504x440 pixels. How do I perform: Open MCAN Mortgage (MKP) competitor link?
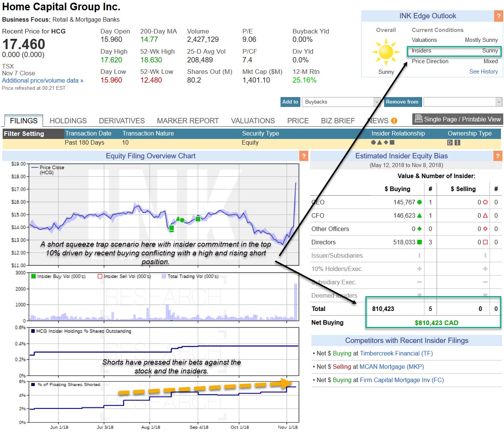pyautogui.click(x=392, y=367)
